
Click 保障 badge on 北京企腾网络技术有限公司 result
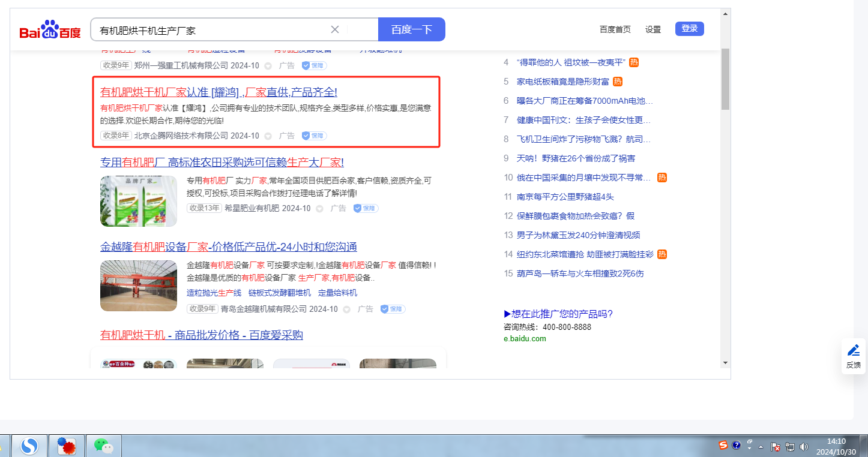tap(314, 136)
